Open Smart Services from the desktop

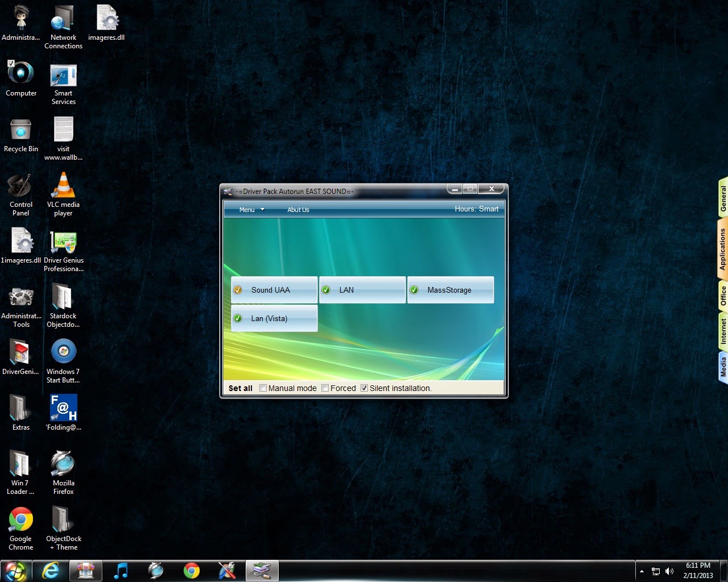click(x=63, y=76)
